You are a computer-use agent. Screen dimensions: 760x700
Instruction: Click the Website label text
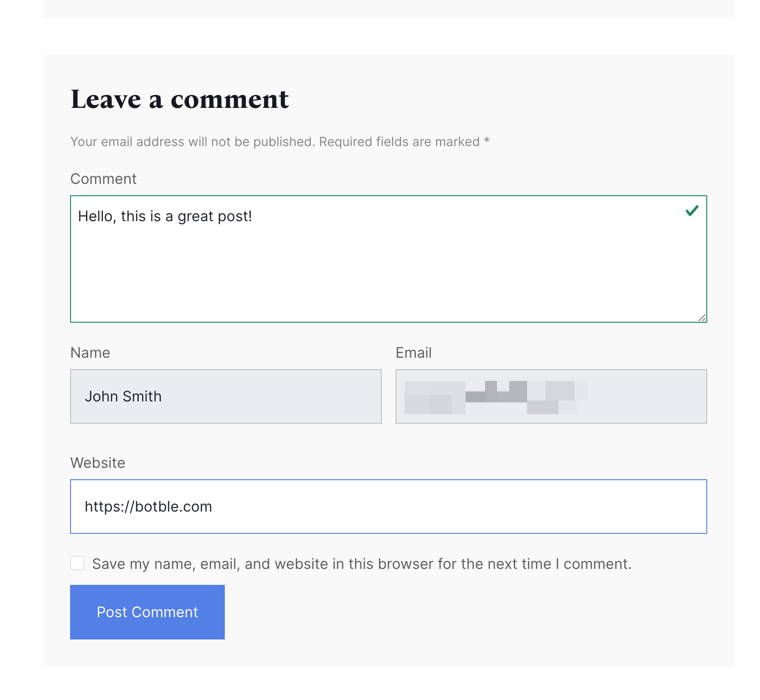[x=97, y=463]
